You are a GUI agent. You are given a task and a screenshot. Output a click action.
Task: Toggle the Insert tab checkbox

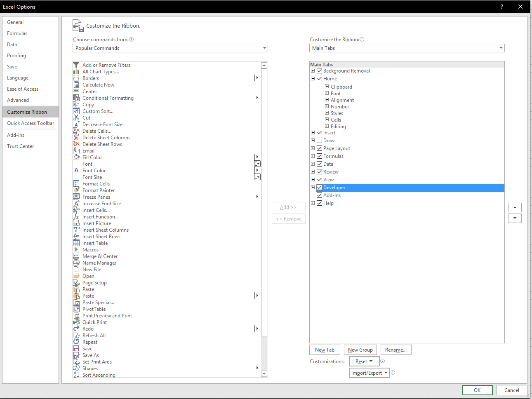pos(319,133)
